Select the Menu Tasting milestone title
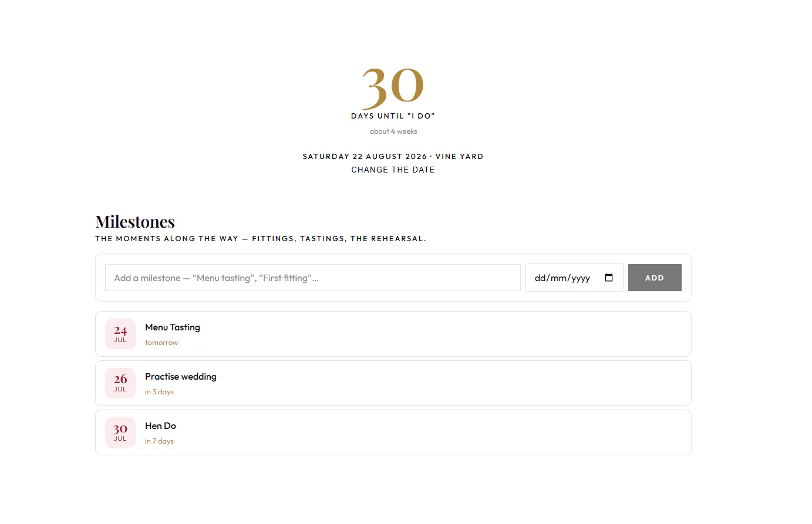 tap(173, 327)
